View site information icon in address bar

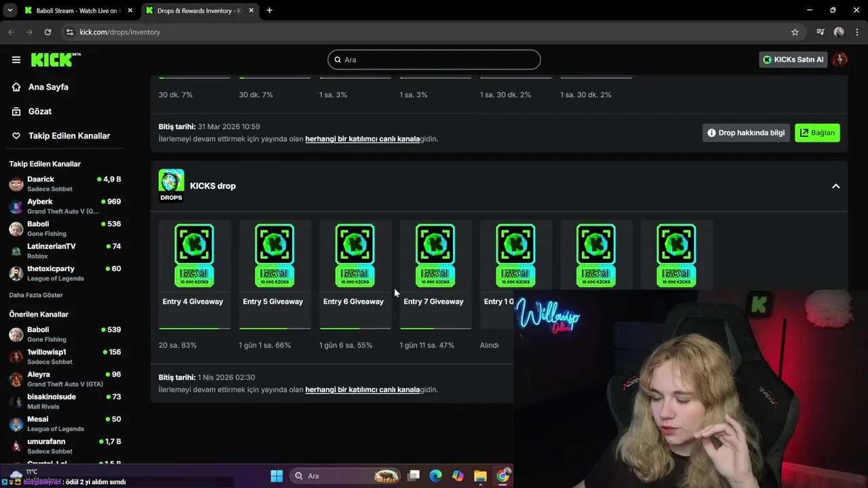tap(69, 32)
